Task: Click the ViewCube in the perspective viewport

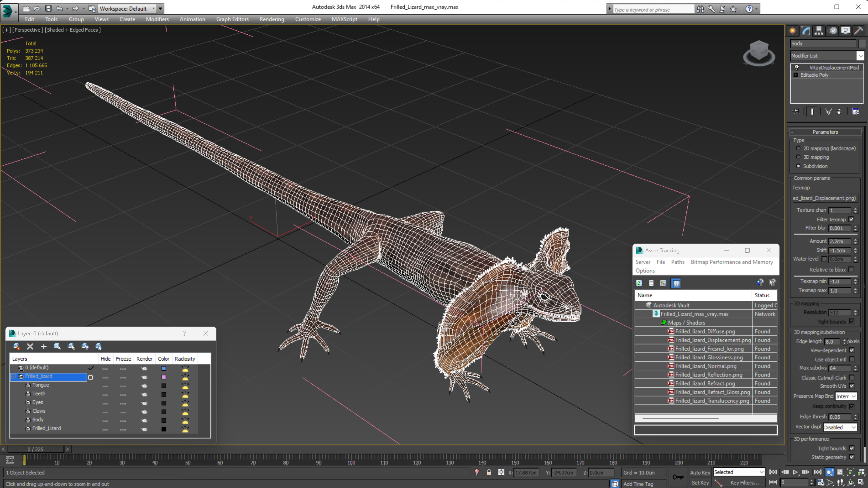Action: [x=759, y=53]
